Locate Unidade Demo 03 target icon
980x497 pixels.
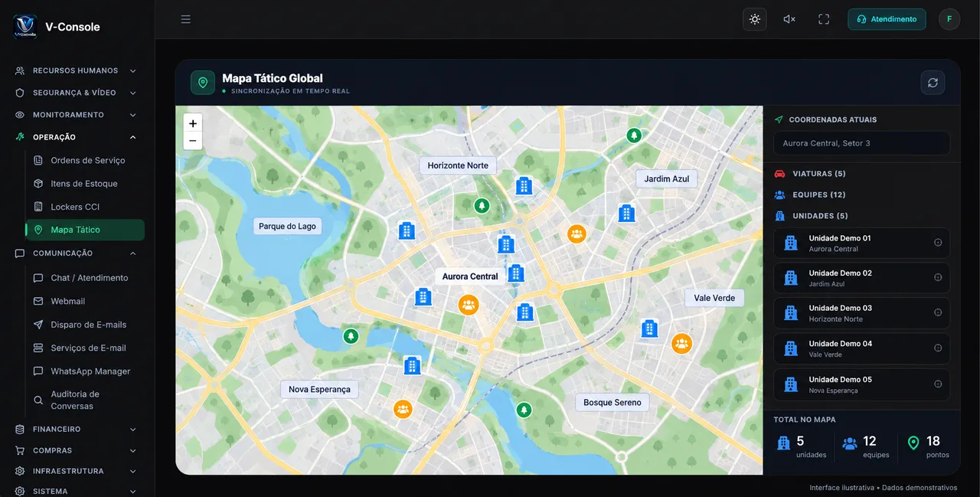coord(938,312)
